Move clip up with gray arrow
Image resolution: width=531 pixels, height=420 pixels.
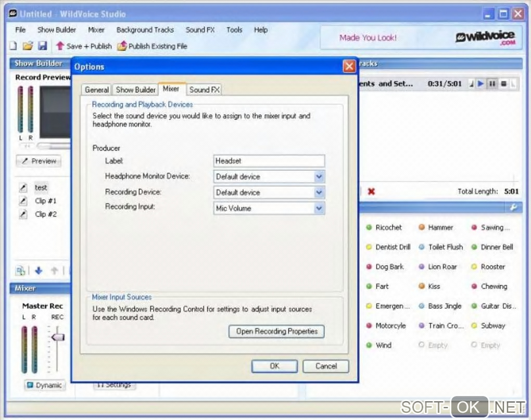pos(54,271)
